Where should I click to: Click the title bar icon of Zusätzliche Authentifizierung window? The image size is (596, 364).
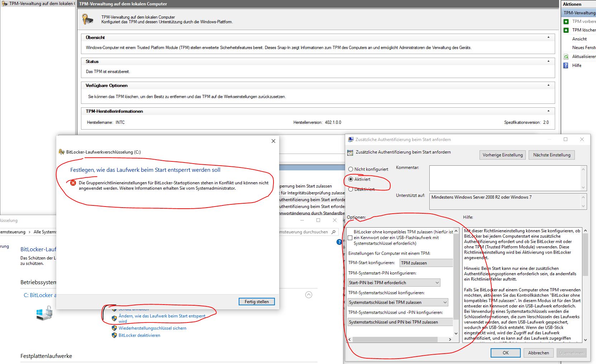click(x=351, y=140)
